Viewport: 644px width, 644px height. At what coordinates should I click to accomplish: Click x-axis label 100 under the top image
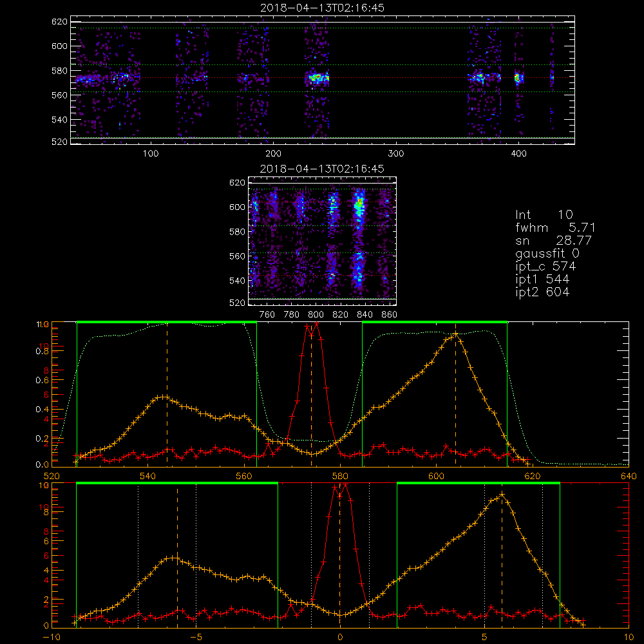click(x=151, y=154)
